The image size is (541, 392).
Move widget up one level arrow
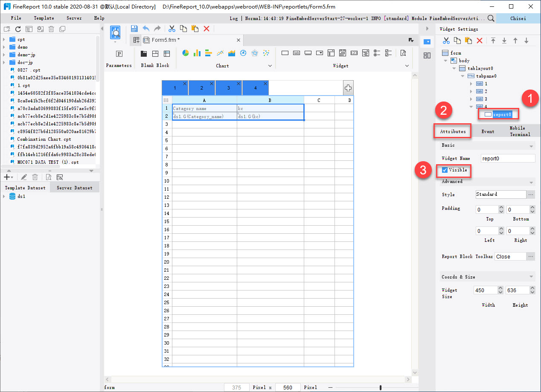pos(515,41)
